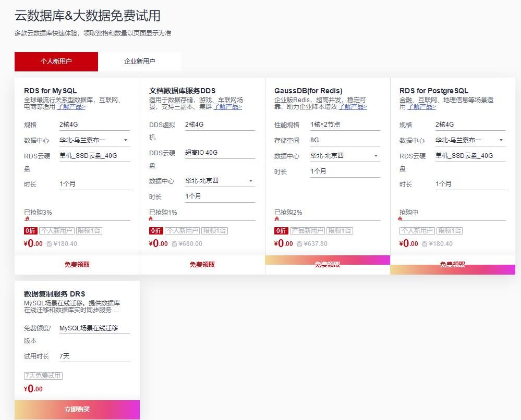Click 已抢购3% progress bar in MySQL card
The width and height of the screenshot is (521, 420).
[x=77, y=220]
